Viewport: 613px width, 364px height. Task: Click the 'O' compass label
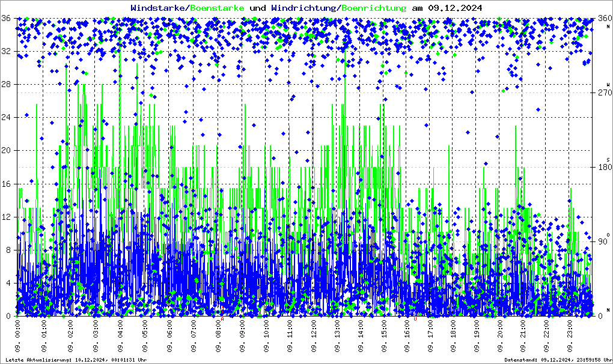tap(608, 235)
